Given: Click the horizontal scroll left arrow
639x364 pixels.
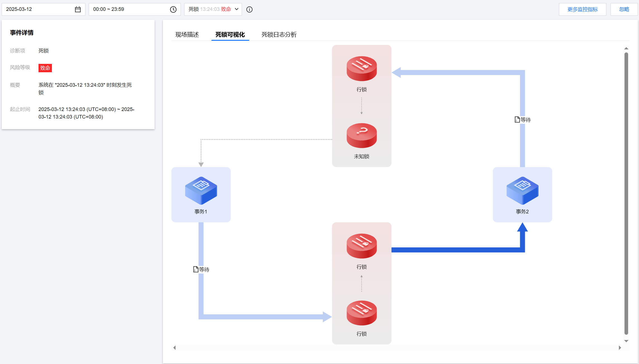Looking at the screenshot, I should (174, 348).
